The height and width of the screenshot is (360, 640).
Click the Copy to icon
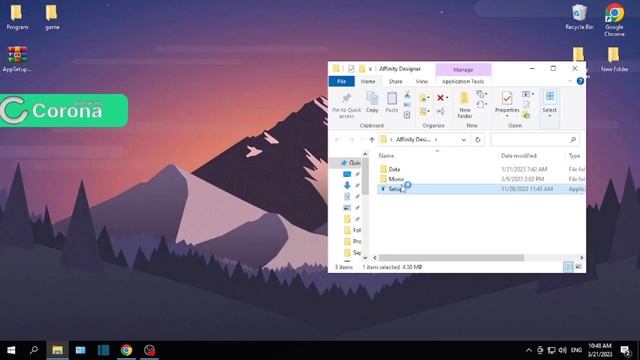click(x=423, y=111)
